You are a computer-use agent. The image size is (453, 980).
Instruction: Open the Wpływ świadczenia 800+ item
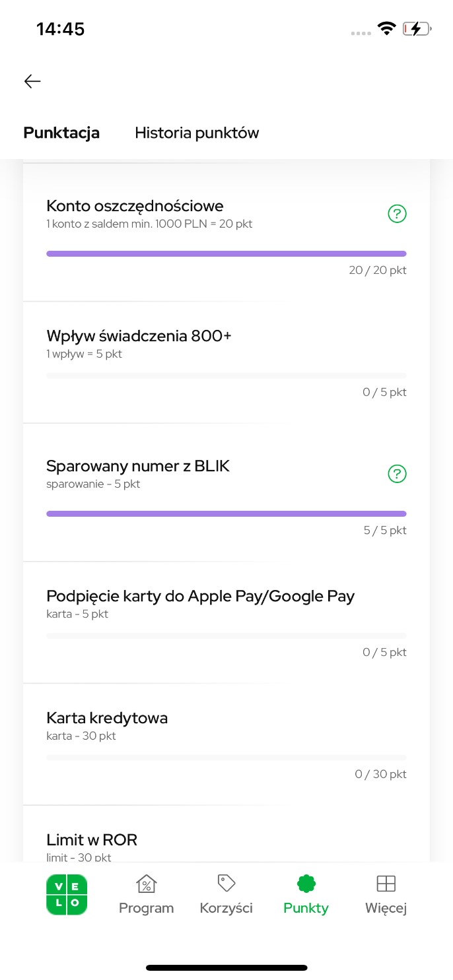[139, 337]
